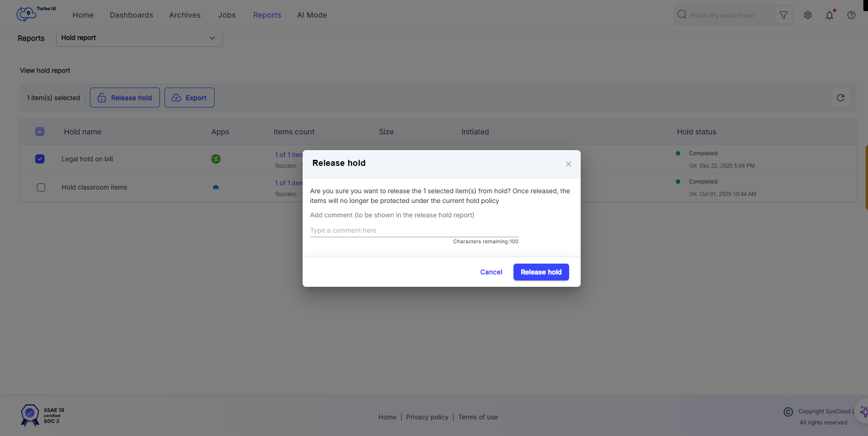Viewport: 868px width, 436px height.
Task: Click the Export button
Action: pos(190,98)
